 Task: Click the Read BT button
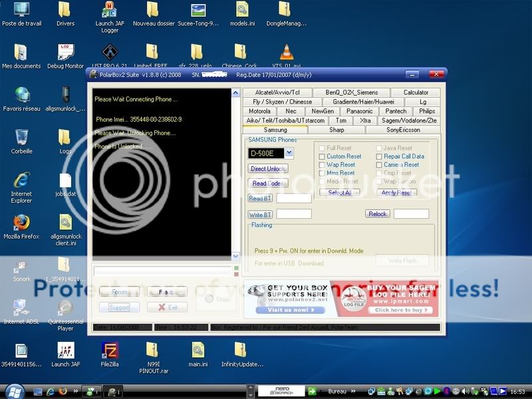(x=260, y=198)
